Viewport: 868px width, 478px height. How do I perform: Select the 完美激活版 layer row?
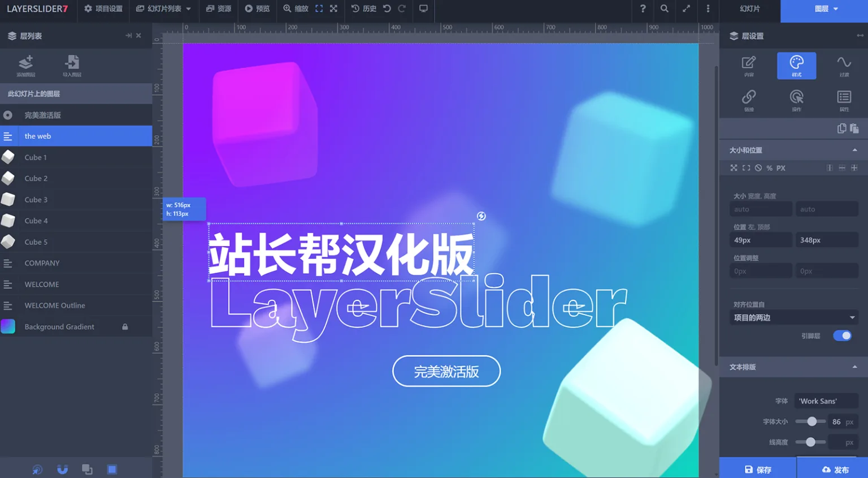(x=76, y=115)
